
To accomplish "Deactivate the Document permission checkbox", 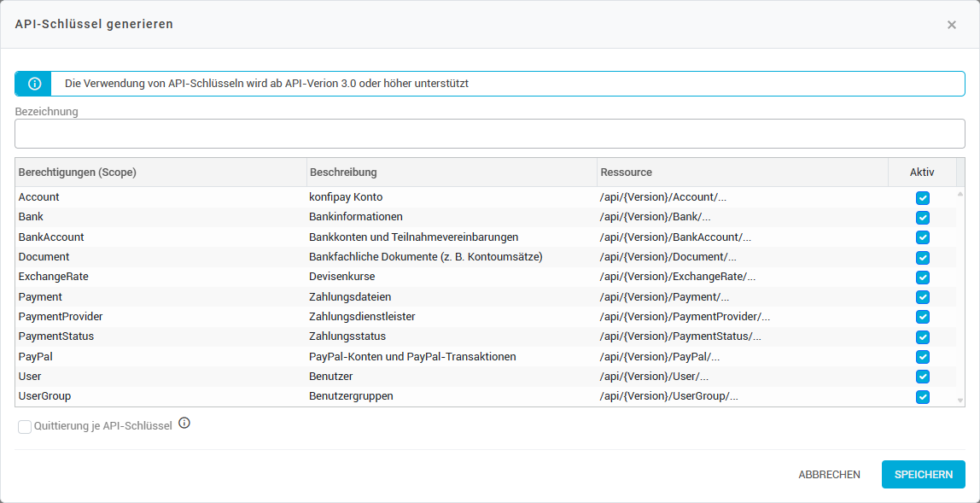I will (x=922, y=258).
